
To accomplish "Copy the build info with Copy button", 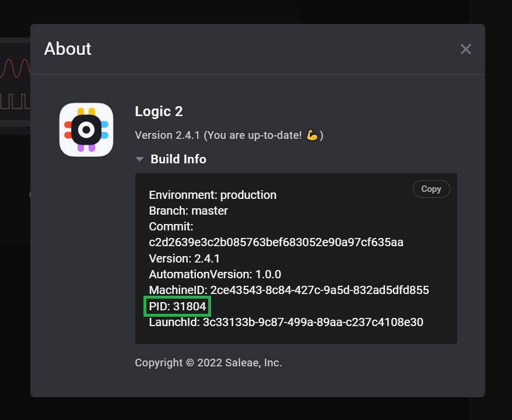I will pos(431,189).
